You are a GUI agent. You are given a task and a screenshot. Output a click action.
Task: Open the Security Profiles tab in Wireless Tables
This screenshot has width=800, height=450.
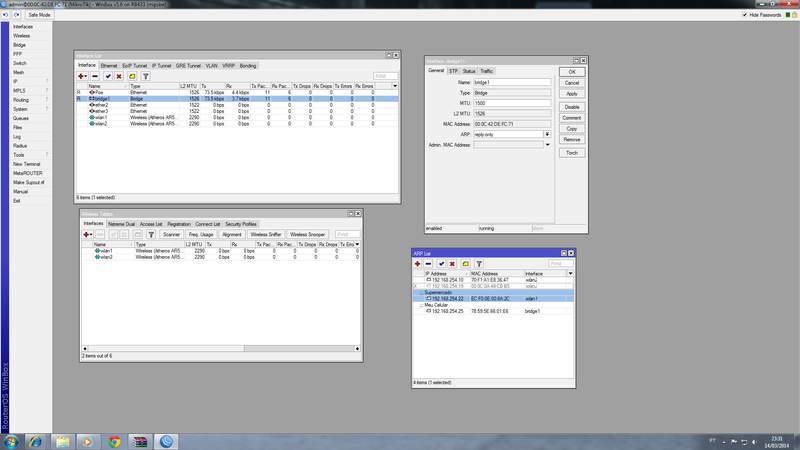point(241,224)
